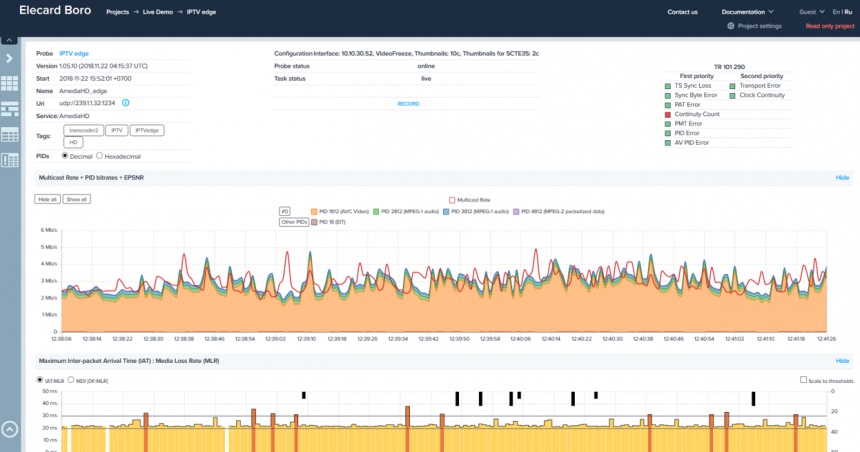Viewport: 860px width, 452px height.
Task: Click the scroll-to-top circle arrow icon
Action: (x=10, y=430)
